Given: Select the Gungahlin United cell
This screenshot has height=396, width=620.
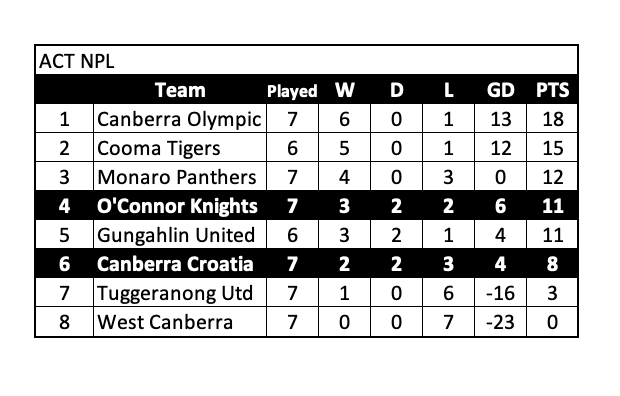Looking at the screenshot, I should [180, 235].
